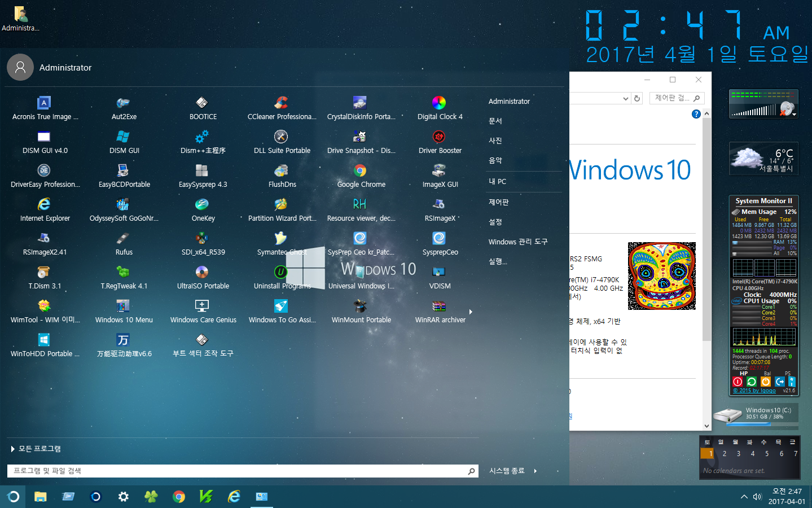The image size is (812, 508).
Task: Focus the program and file search box
Action: coord(243,471)
